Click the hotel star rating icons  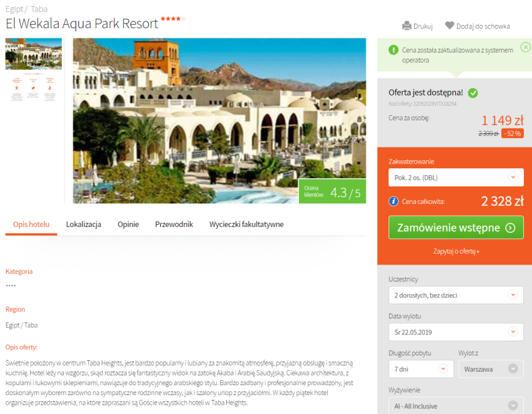click(x=173, y=19)
